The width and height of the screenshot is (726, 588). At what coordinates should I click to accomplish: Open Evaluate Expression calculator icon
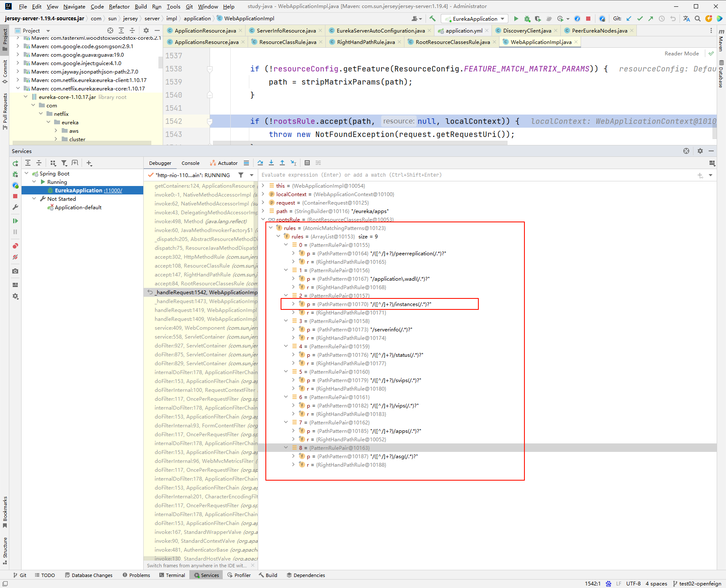307,163
